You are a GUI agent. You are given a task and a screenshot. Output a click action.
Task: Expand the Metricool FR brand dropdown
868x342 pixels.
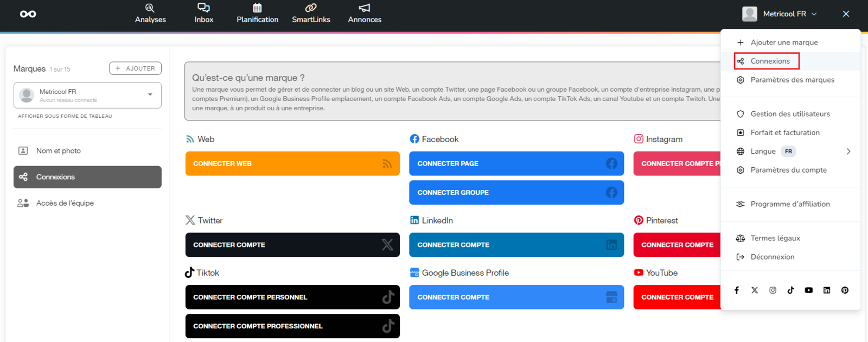pos(150,94)
